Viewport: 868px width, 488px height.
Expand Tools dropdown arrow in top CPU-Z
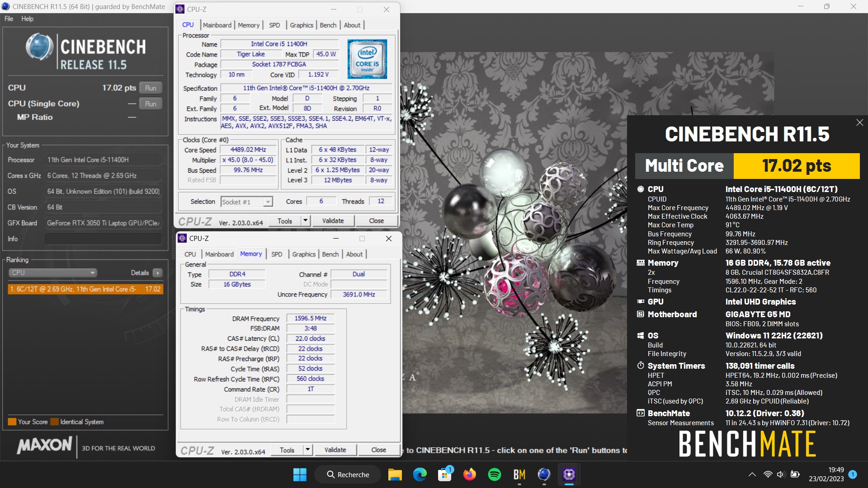point(306,221)
